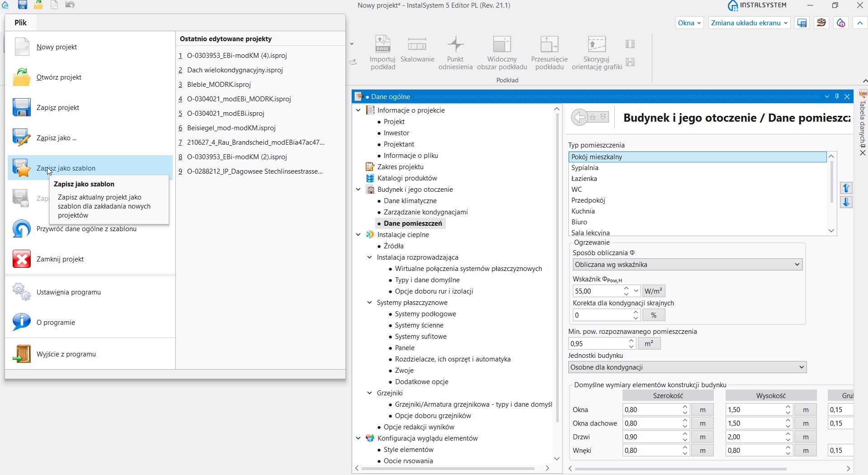Click Zmiana układu ekranu button
Screen dimensions: 868x475
[x=749, y=23]
